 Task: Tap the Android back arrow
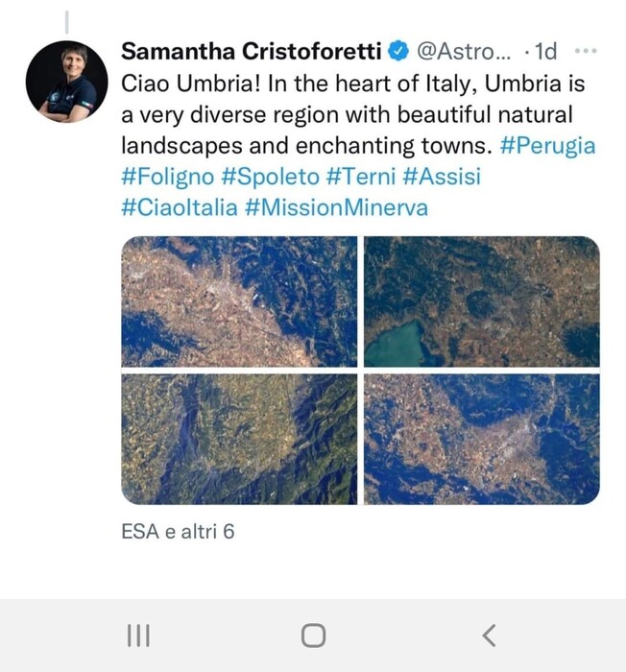(490, 636)
